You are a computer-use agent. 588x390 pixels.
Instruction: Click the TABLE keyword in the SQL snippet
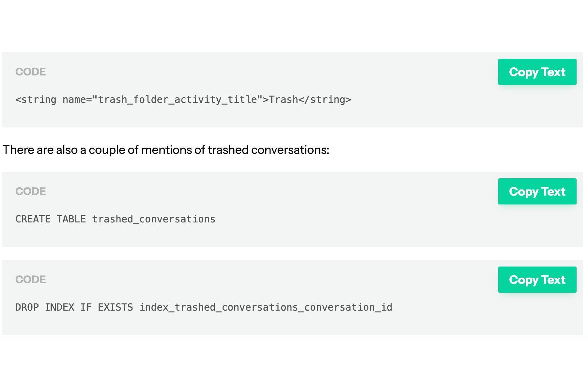[71, 219]
